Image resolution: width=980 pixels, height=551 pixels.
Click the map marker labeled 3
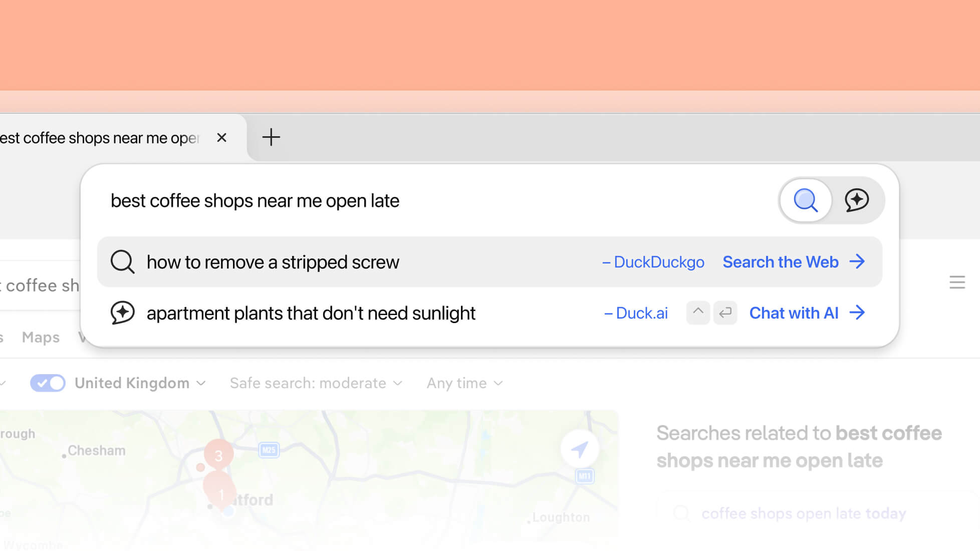[218, 456]
